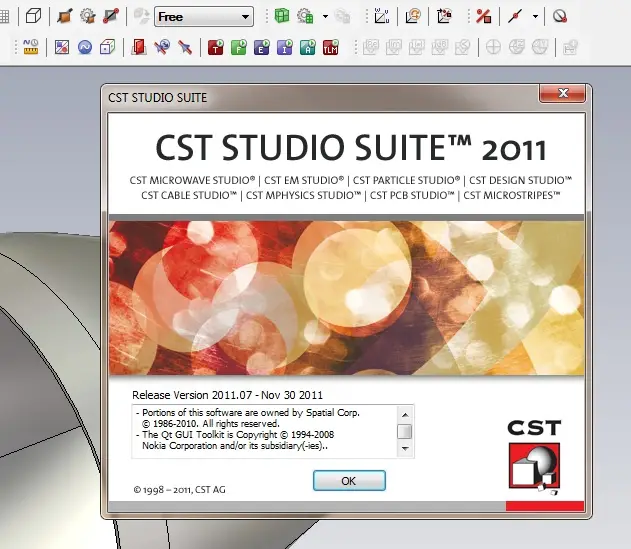Start the purple I integral solver

pos(285,47)
